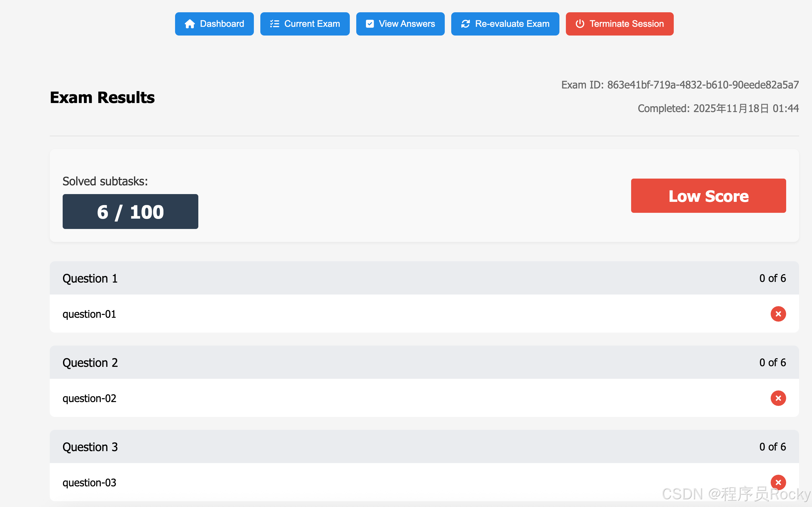812x507 pixels.
Task: Click the checkmark icon on View Answers
Action: pyautogui.click(x=370, y=24)
